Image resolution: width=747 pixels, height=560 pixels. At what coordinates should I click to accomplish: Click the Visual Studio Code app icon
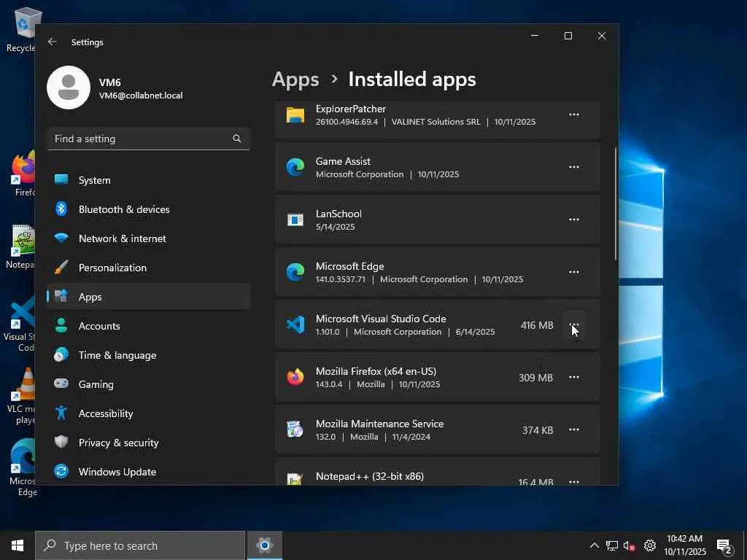295,324
